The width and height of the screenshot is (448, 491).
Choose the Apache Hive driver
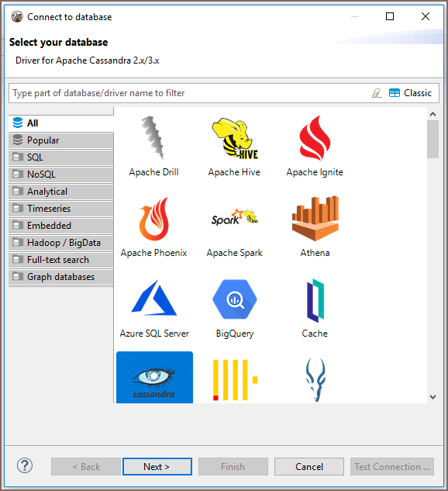pyautogui.click(x=235, y=138)
